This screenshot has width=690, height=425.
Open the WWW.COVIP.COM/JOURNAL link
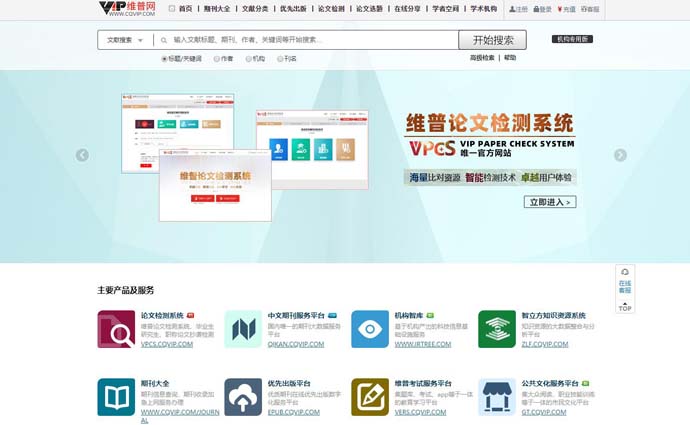pyautogui.click(x=180, y=416)
